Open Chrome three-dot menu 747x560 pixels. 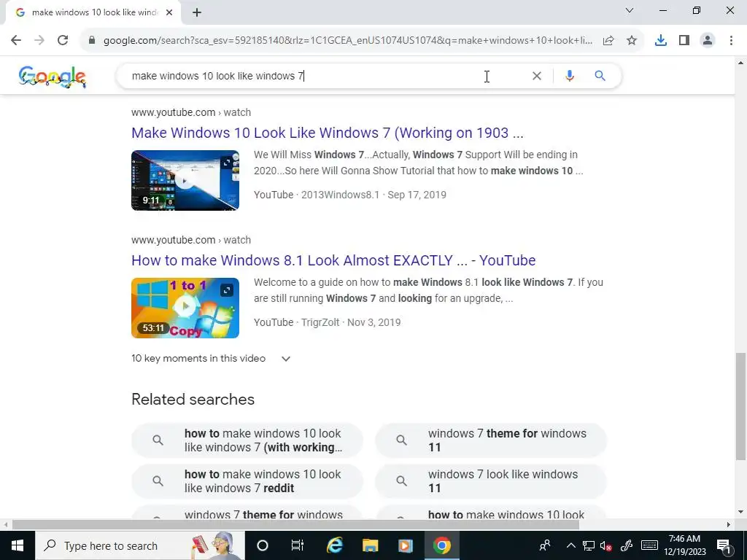coord(731,41)
